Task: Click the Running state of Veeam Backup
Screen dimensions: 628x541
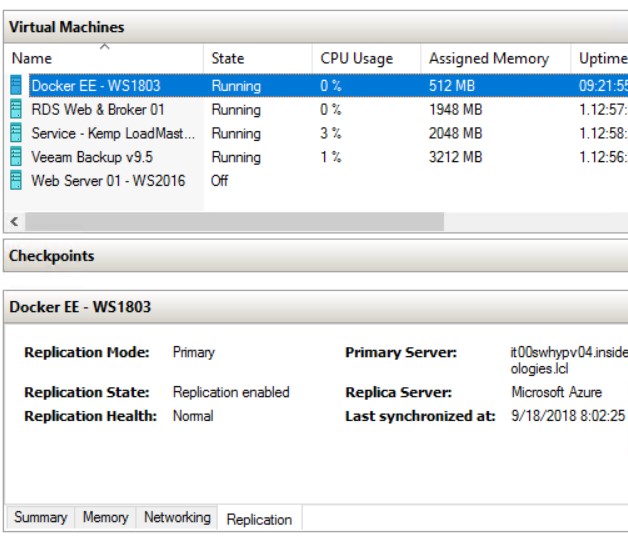Action: click(x=236, y=157)
